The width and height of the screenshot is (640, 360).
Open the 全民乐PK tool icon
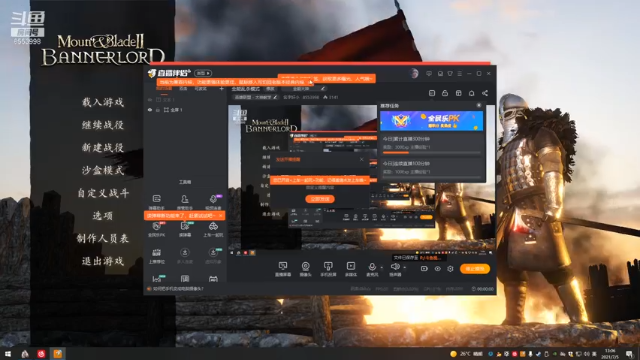tap(156, 227)
